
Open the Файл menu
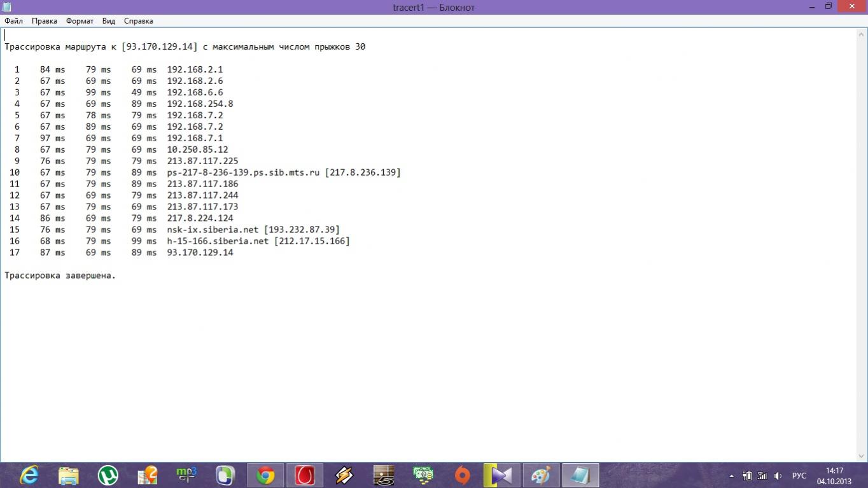tap(13, 21)
